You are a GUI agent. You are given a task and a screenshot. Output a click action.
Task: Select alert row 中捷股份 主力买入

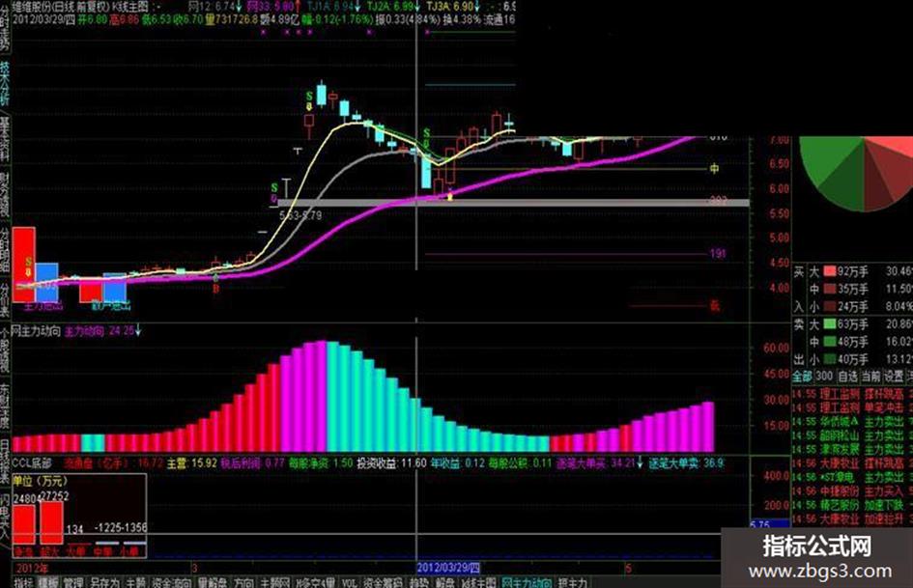click(x=852, y=491)
